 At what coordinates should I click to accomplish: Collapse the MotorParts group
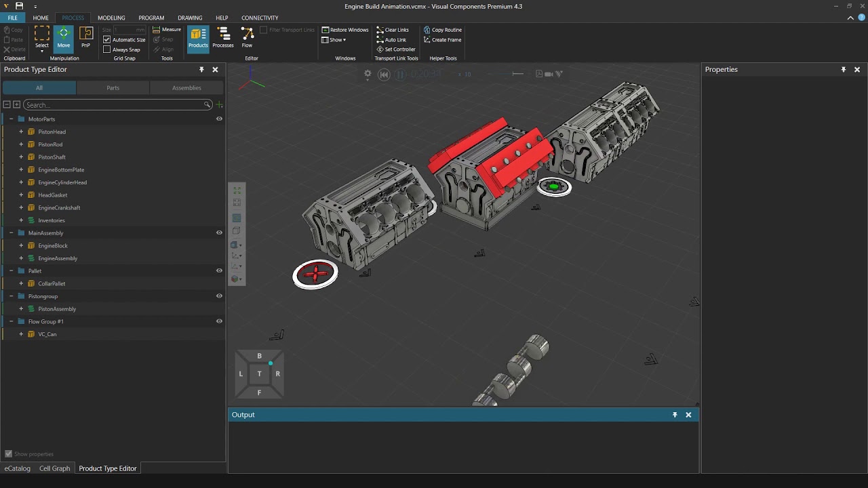pyautogui.click(x=11, y=119)
